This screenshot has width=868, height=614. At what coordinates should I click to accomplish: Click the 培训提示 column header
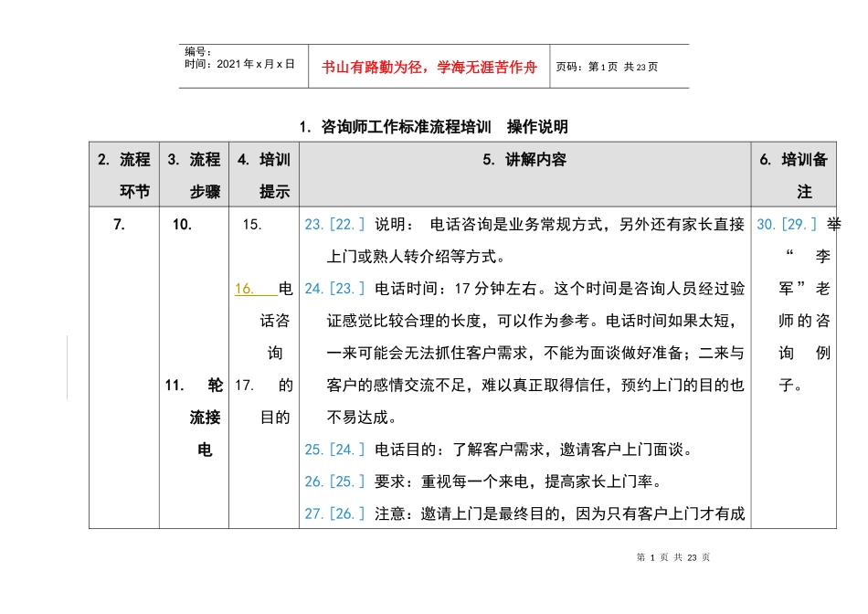(x=263, y=175)
